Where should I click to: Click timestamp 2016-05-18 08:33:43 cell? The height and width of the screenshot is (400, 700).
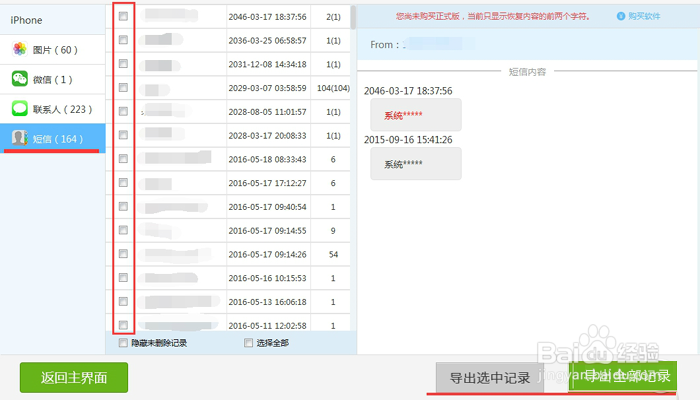click(x=267, y=159)
